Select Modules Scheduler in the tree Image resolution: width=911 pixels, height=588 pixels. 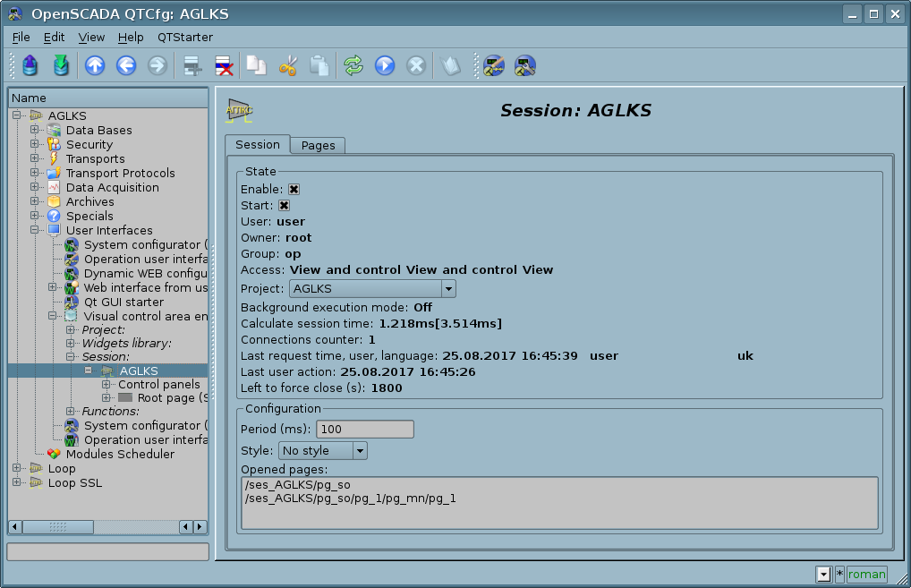(x=120, y=455)
